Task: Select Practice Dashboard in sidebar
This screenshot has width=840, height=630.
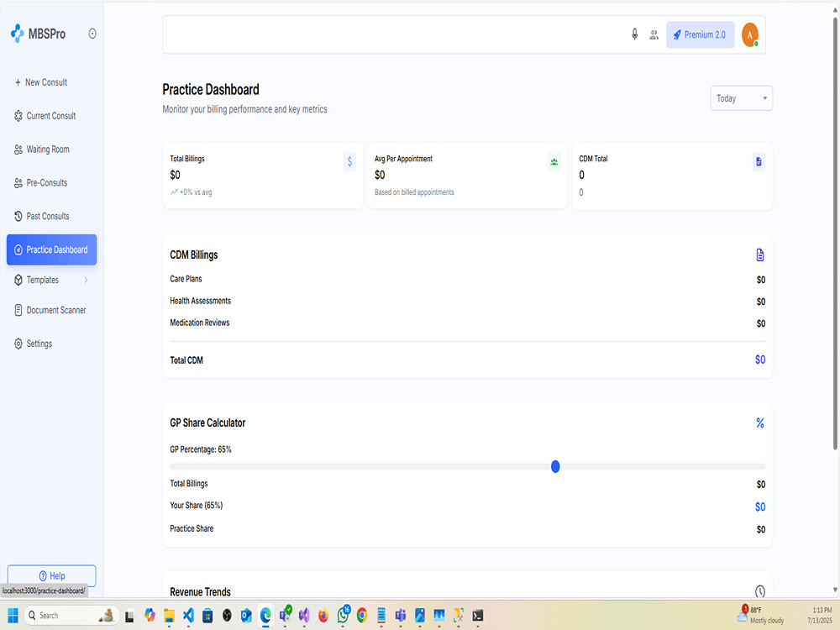Action: click(51, 249)
